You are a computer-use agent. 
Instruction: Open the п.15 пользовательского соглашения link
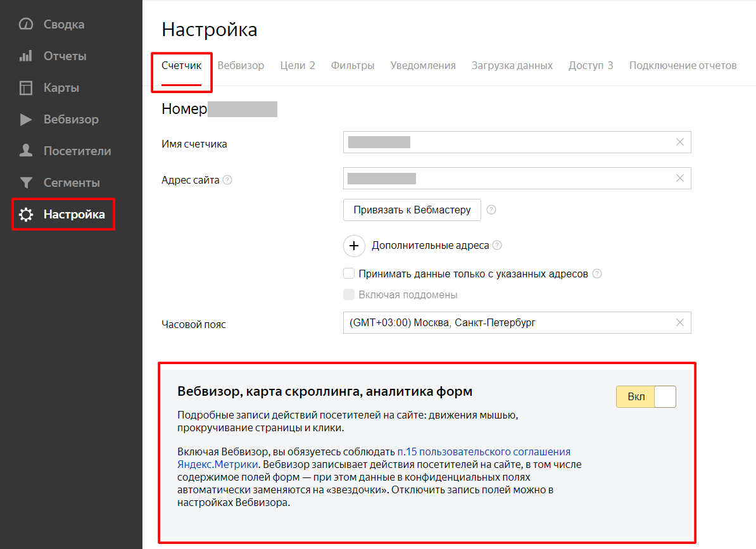[x=484, y=452]
